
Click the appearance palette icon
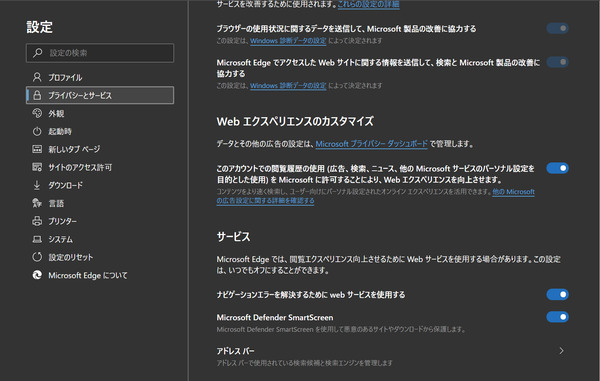coord(37,113)
